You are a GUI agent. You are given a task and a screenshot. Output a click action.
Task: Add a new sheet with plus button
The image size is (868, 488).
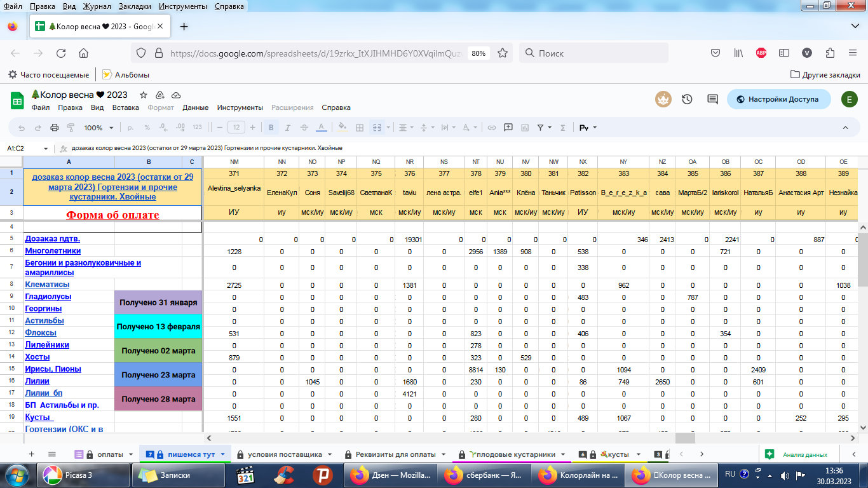coord(32,454)
